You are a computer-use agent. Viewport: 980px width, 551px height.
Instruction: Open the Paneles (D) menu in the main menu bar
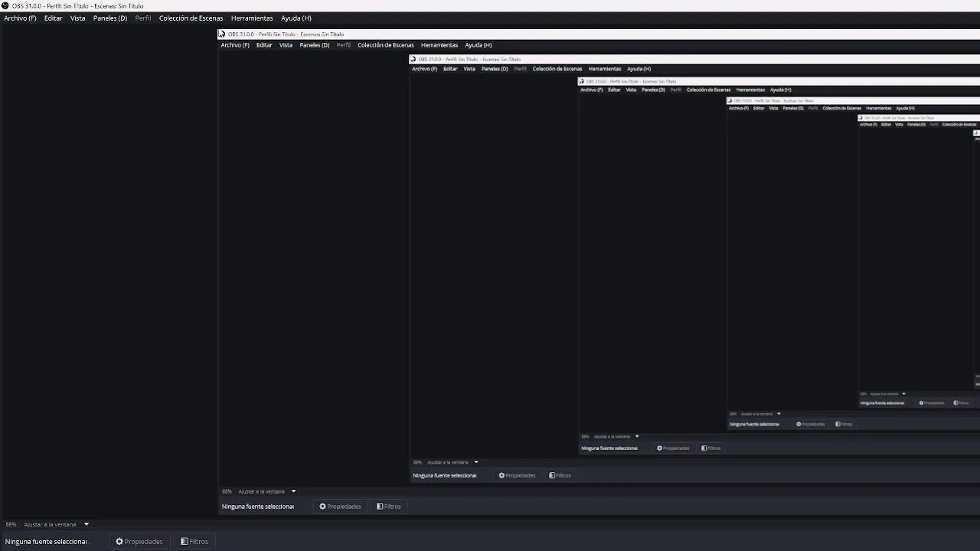tap(110, 18)
